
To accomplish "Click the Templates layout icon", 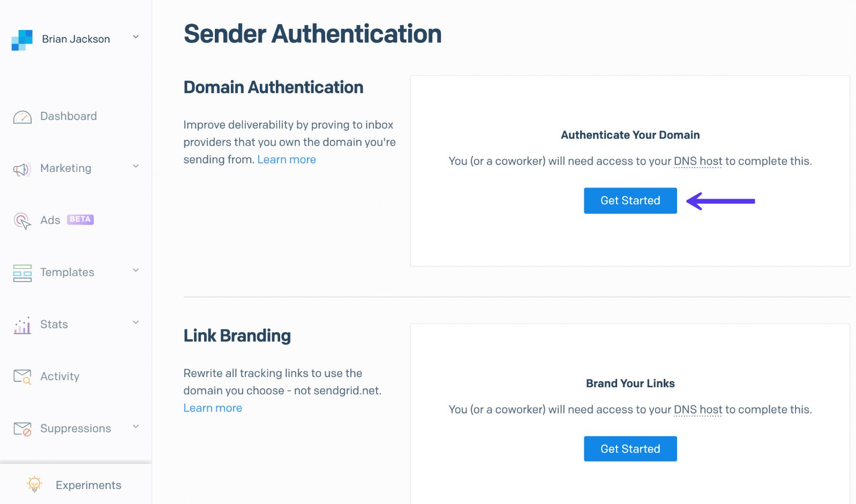I will point(21,272).
